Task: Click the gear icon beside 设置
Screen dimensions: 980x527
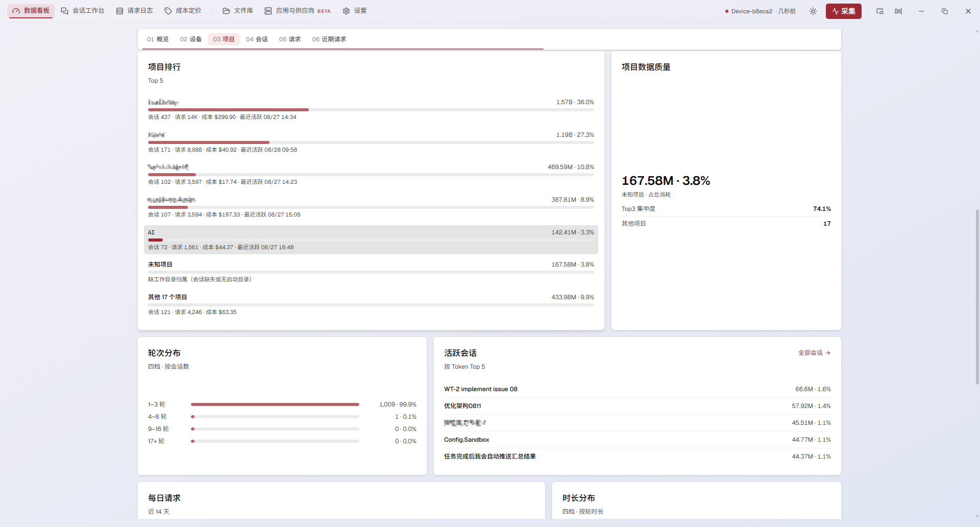Action: click(x=346, y=11)
